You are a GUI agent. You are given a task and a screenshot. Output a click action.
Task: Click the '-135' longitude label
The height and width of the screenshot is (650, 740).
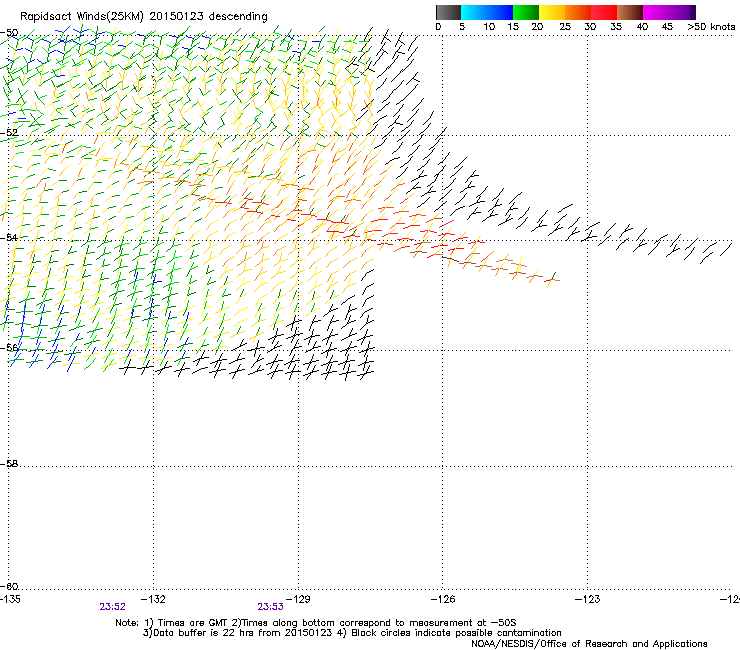click(10, 599)
